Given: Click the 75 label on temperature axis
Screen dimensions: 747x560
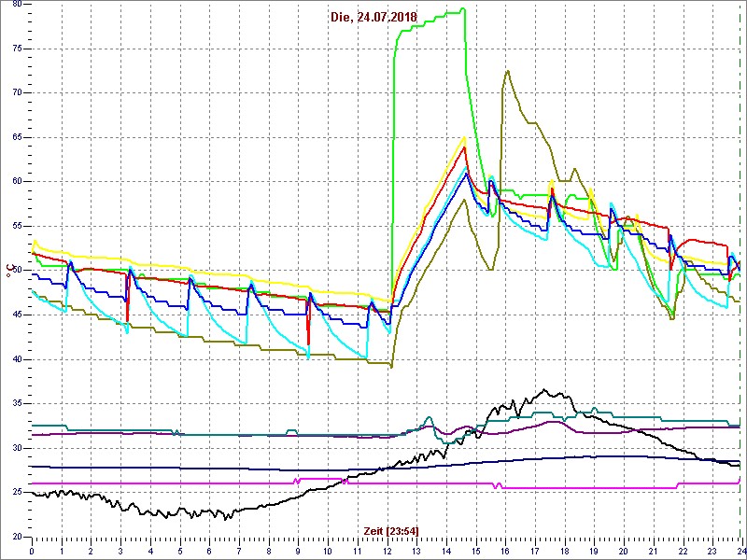Looking at the screenshot, I should [17, 49].
